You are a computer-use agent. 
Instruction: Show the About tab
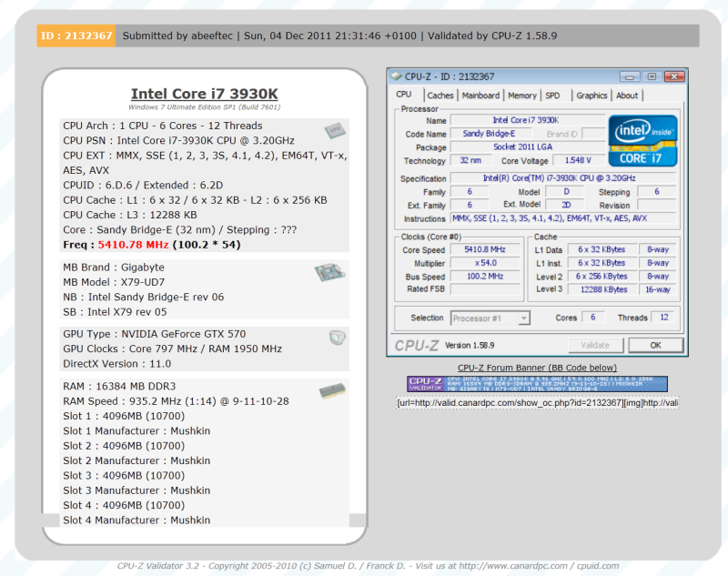627,96
